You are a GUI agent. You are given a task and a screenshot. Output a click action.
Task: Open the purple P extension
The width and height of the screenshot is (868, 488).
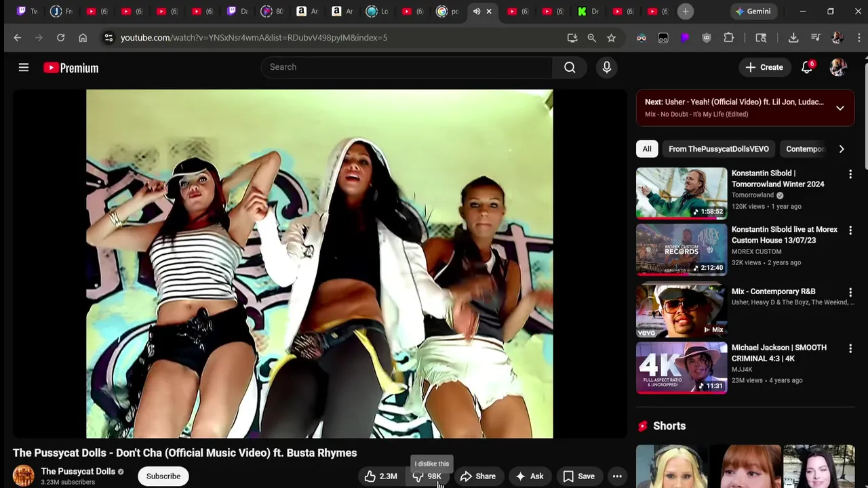(685, 38)
